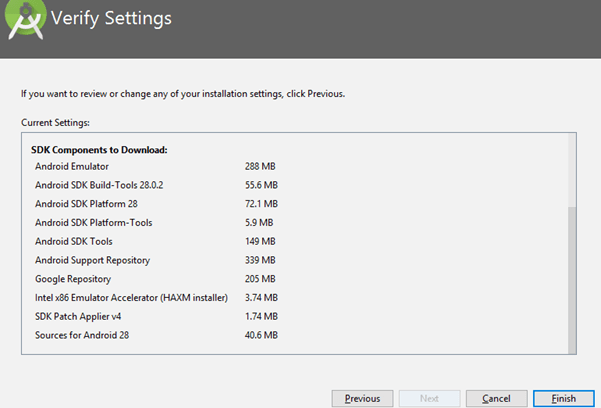Click the '205 MB' size value

coord(260,279)
